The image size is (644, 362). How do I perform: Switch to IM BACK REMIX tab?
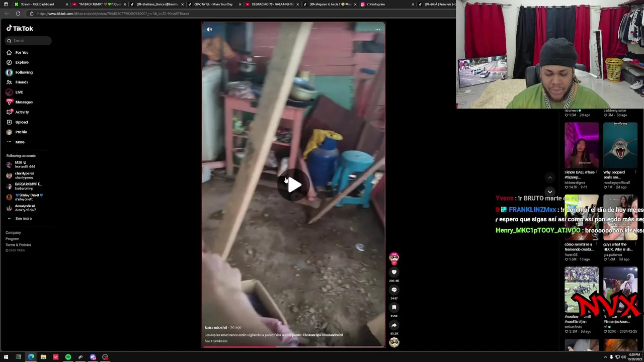click(x=100, y=4)
